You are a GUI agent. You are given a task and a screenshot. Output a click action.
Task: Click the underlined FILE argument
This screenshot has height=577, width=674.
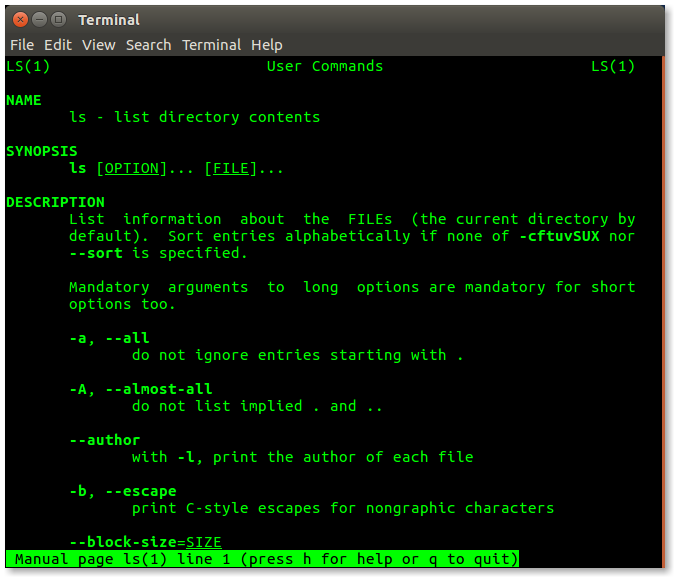[x=231, y=168]
